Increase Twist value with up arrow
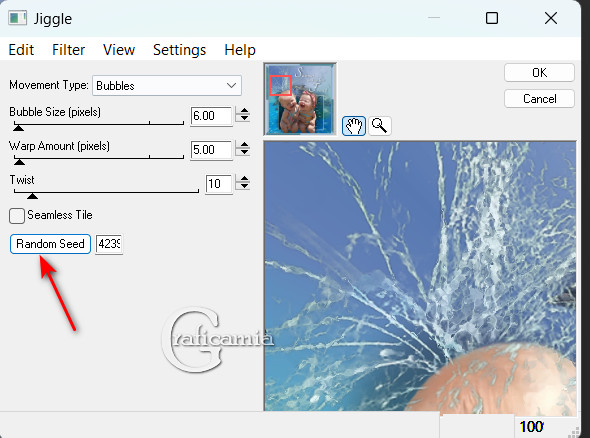 pos(244,179)
